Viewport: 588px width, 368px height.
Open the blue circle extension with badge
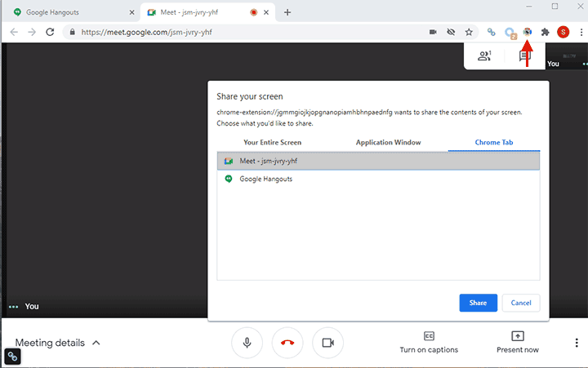(510, 33)
